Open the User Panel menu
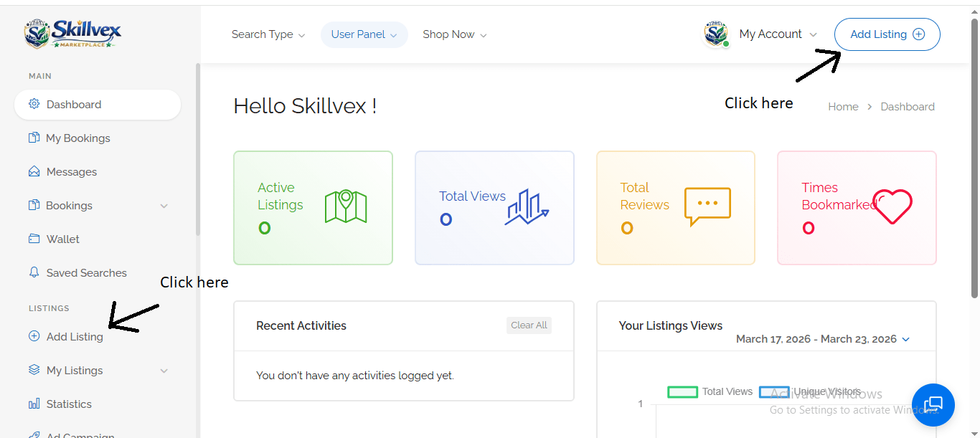 (364, 34)
